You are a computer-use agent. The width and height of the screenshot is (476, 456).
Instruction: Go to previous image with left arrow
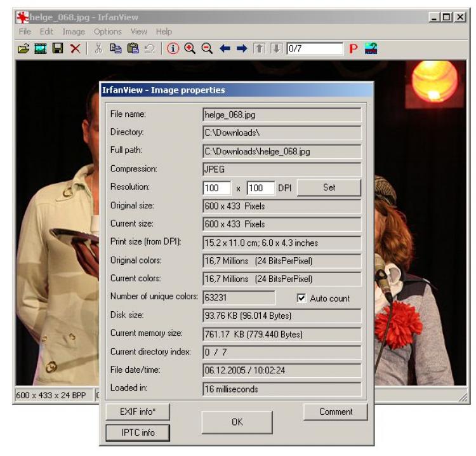pyautogui.click(x=225, y=49)
